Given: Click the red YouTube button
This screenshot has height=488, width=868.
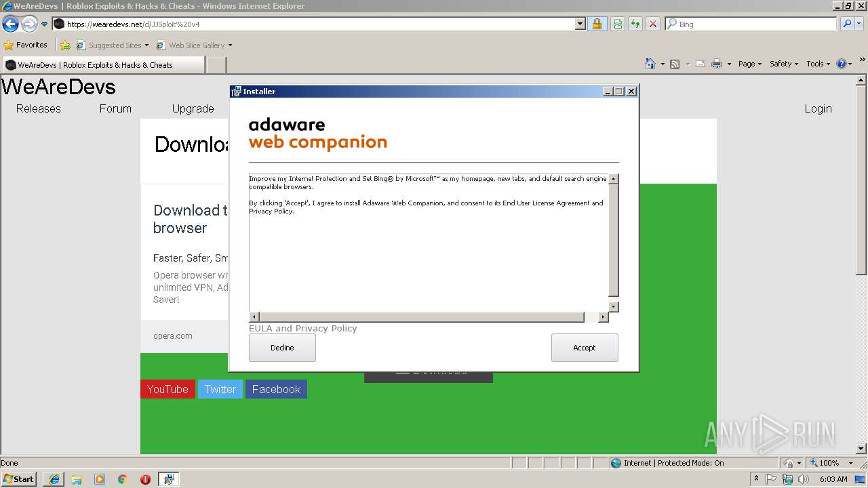Looking at the screenshot, I should [167, 389].
